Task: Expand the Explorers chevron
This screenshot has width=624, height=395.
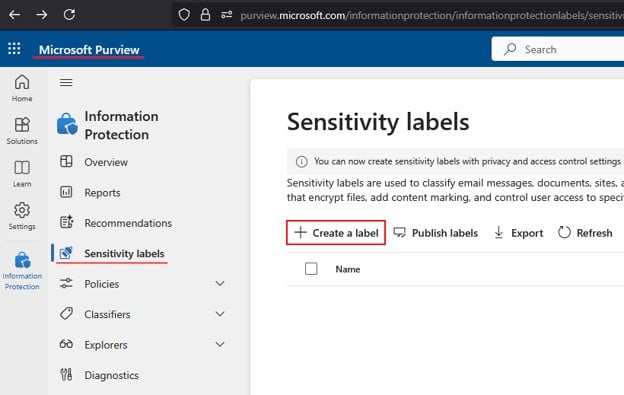Action: click(x=220, y=344)
